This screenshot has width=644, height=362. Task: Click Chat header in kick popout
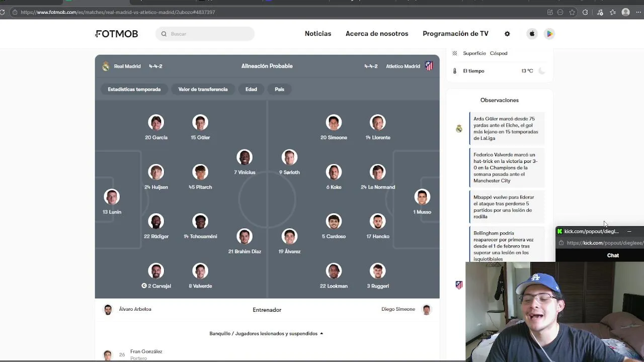click(x=613, y=255)
